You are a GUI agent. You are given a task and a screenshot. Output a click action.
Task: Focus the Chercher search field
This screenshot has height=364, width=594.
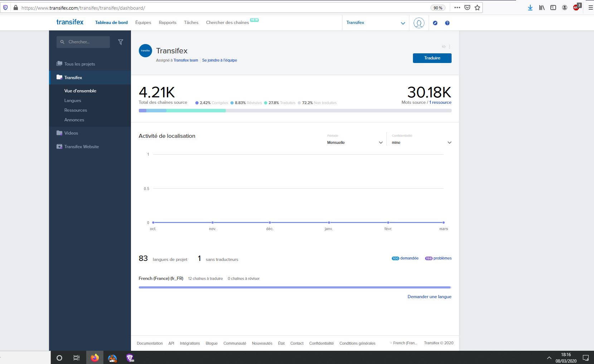pos(83,42)
